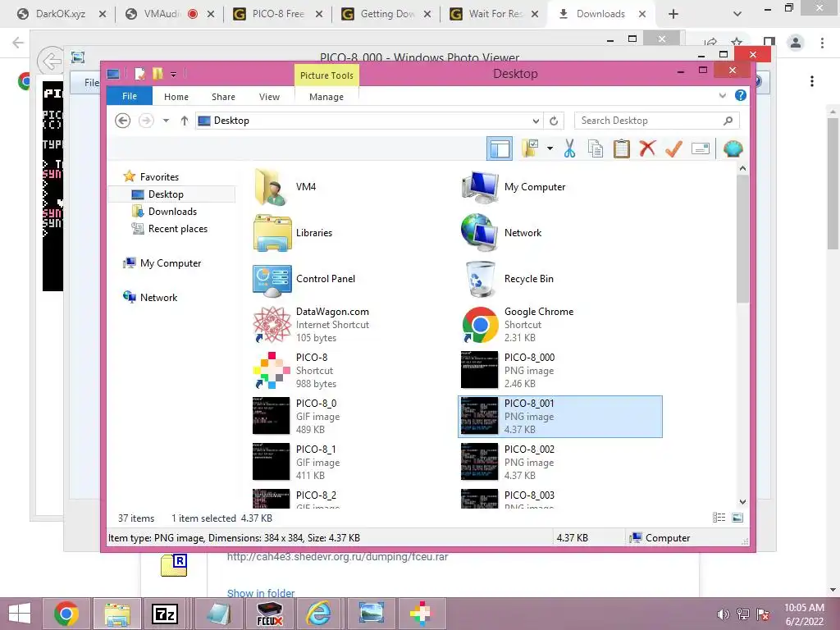Viewport: 840px width, 630px height.
Task: Toggle the navigation pane layout button
Action: 500,148
